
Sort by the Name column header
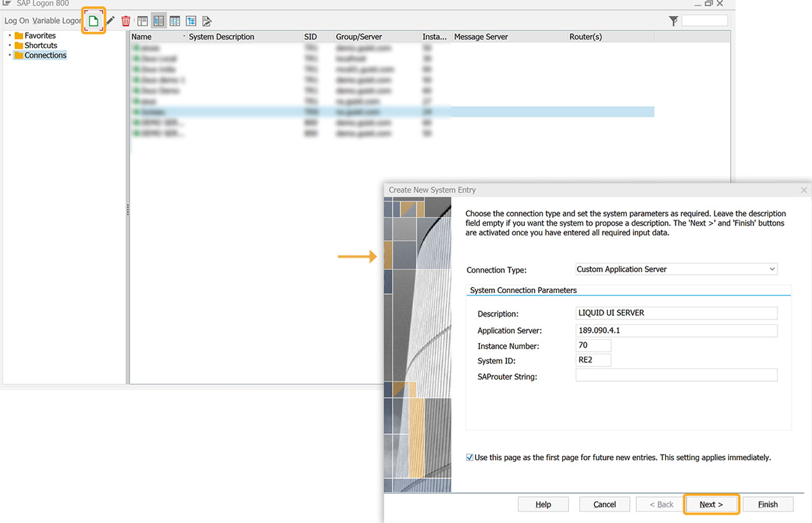(158, 37)
